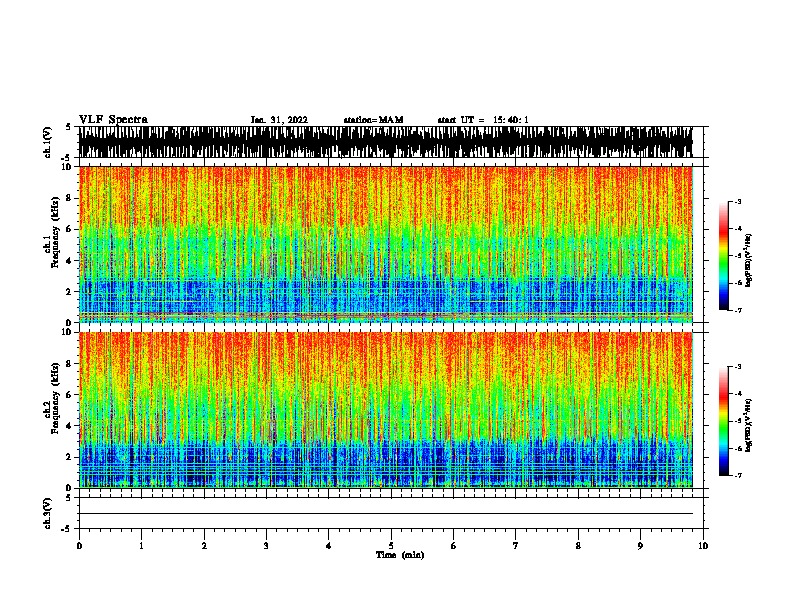Click inside the ch.2 spectrogram
This screenshot has height=612, width=792.
[x=385, y=410]
